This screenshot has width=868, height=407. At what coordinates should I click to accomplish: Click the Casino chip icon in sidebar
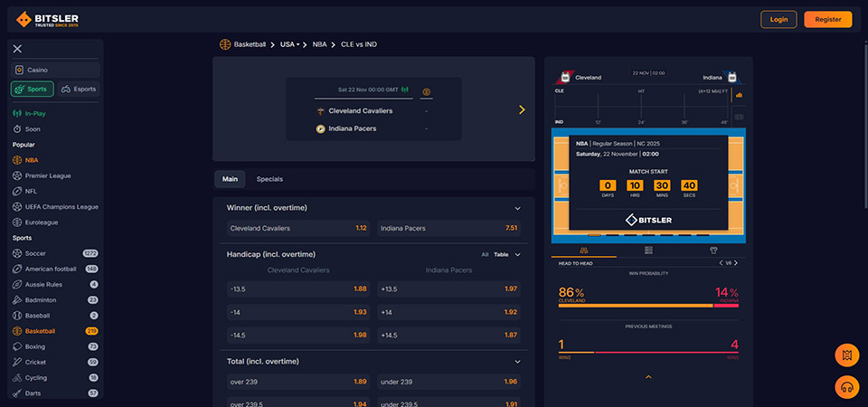(19, 71)
